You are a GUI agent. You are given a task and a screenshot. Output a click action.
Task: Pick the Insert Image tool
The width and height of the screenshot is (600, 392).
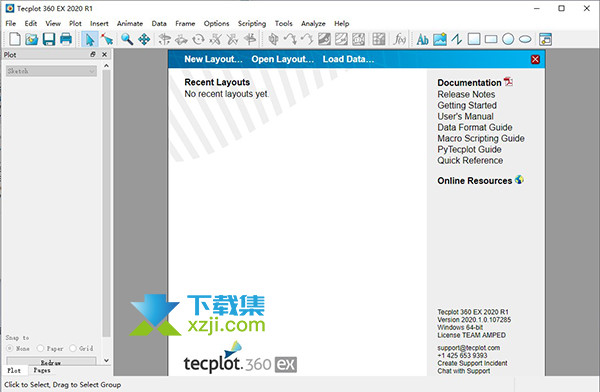(440, 39)
